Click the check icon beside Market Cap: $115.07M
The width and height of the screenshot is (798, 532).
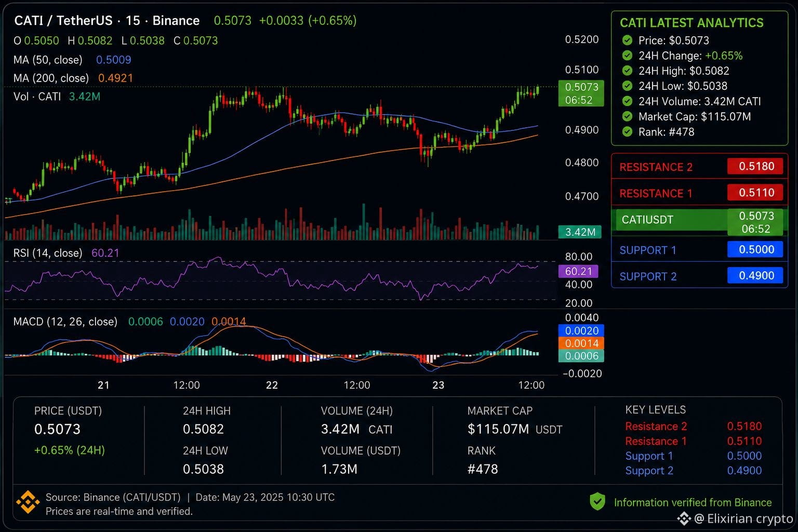coord(628,116)
